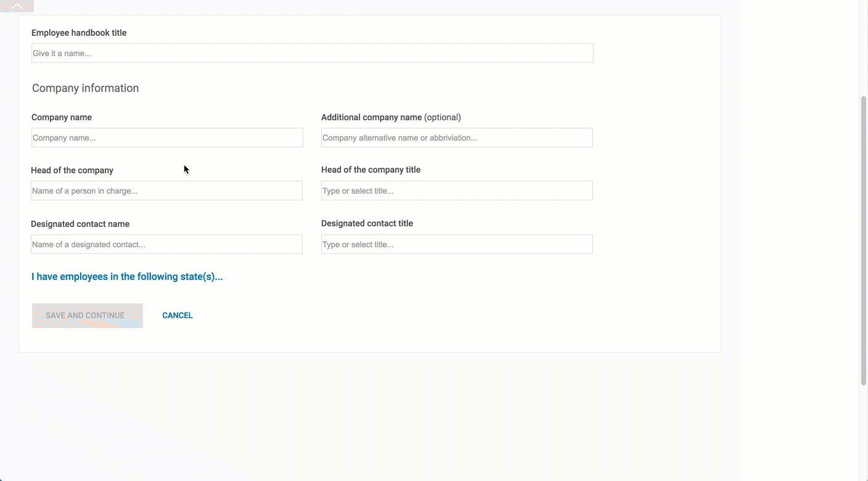Viewport: 868px width, 481px height.
Task: Click the 'Company information' section heading
Action: [85, 88]
